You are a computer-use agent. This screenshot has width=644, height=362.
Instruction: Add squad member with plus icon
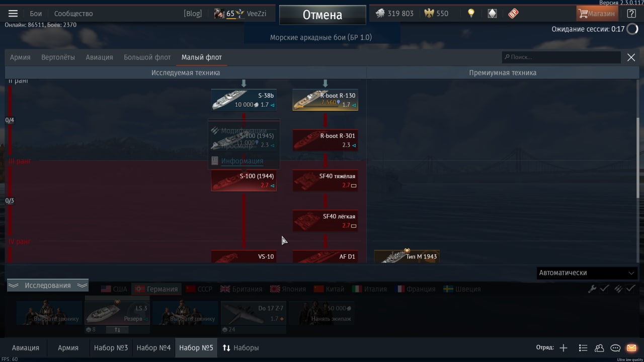click(x=563, y=348)
